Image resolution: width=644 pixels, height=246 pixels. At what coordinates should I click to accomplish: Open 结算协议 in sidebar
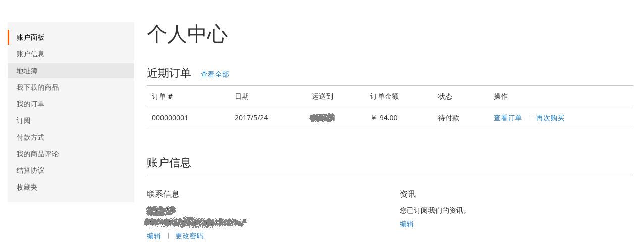click(71, 170)
